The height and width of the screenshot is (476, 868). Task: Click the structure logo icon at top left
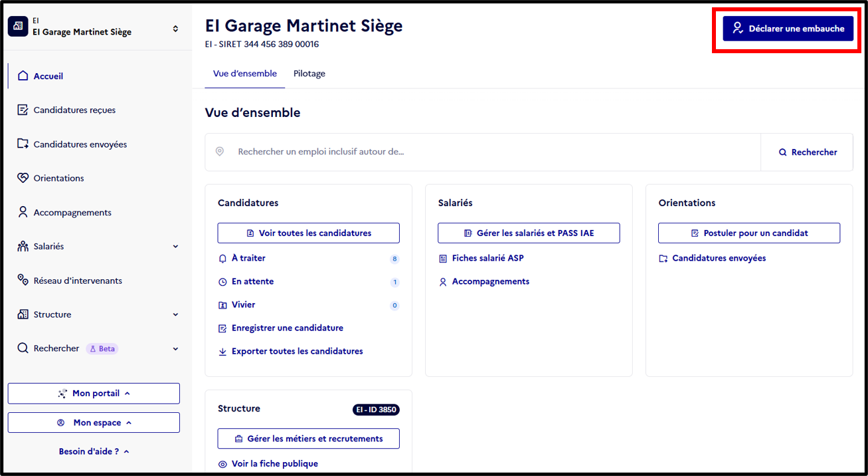click(x=17, y=26)
